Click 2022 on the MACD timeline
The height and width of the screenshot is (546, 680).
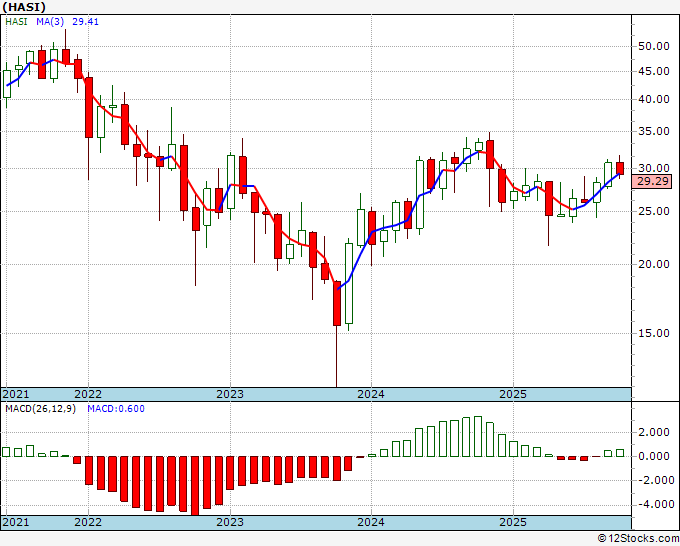[88, 522]
